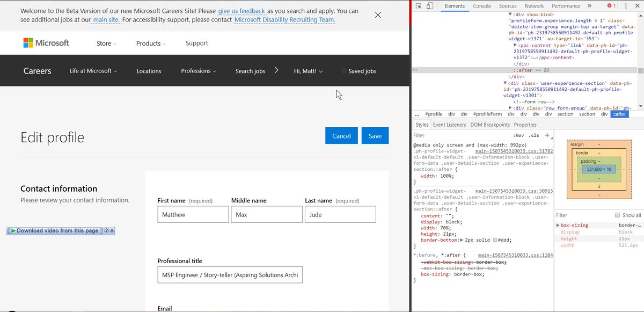Open the Network tab
The image size is (644, 312).
(534, 6)
